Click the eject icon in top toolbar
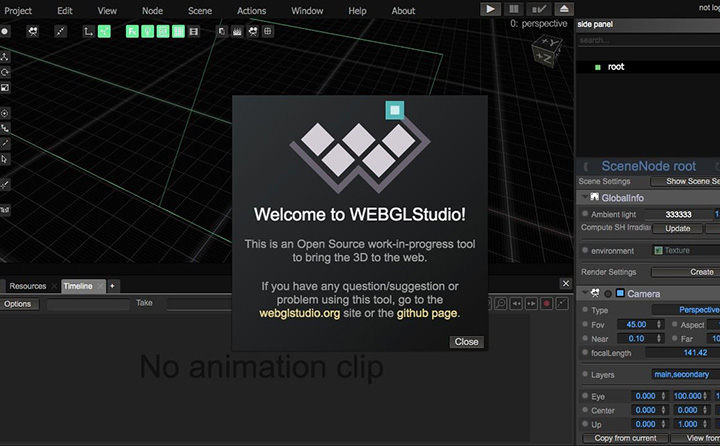720x446 pixels. [x=564, y=9]
